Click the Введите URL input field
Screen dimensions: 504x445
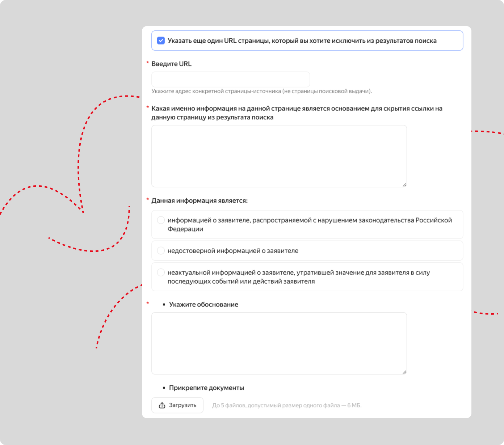pyautogui.click(x=231, y=79)
